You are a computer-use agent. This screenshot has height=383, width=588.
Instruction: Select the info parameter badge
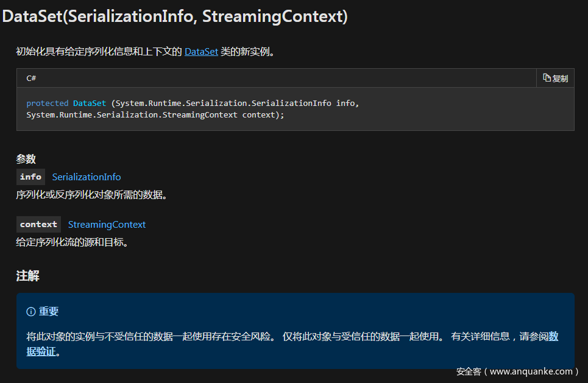(x=31, y=177)
